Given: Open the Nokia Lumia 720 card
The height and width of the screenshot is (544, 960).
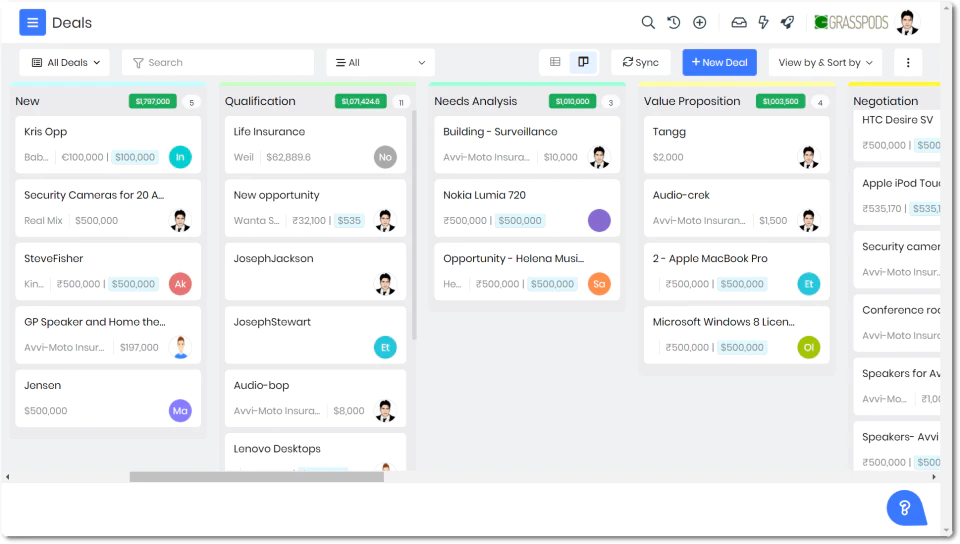Looking at the screenshot, I should (x=527, y=208).
